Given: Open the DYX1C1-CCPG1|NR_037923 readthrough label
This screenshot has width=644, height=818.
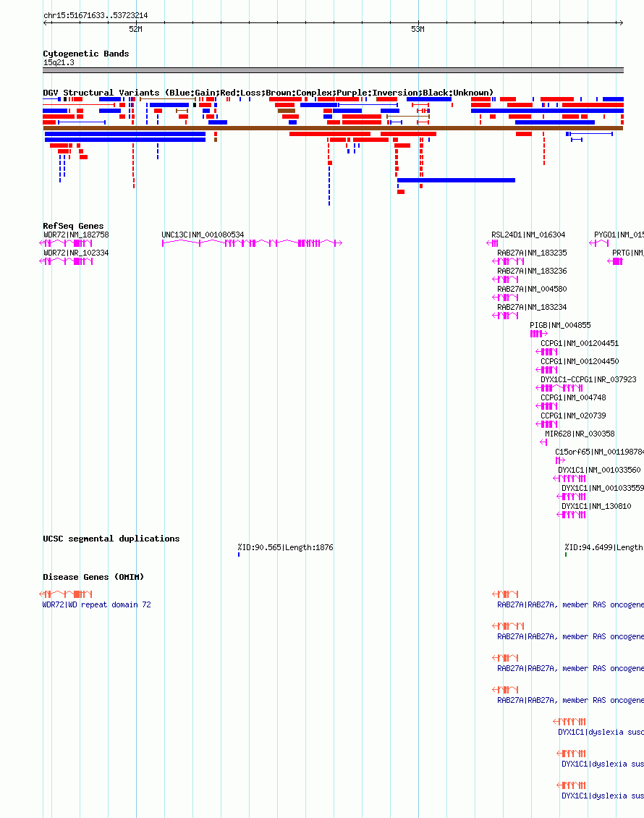Looking at the screenshot, I should pyautogui.click(x=589, y=380).
